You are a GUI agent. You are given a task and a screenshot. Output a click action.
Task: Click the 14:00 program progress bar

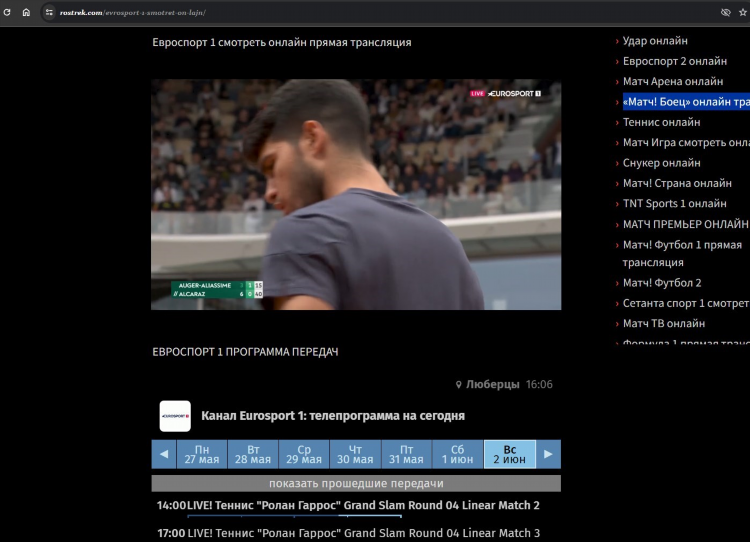[x=295, y=516]
